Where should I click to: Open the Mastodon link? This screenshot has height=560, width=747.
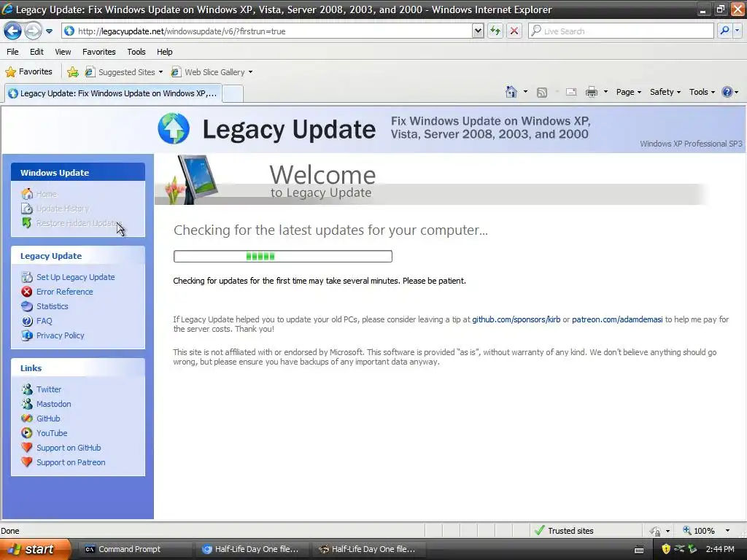54,404
